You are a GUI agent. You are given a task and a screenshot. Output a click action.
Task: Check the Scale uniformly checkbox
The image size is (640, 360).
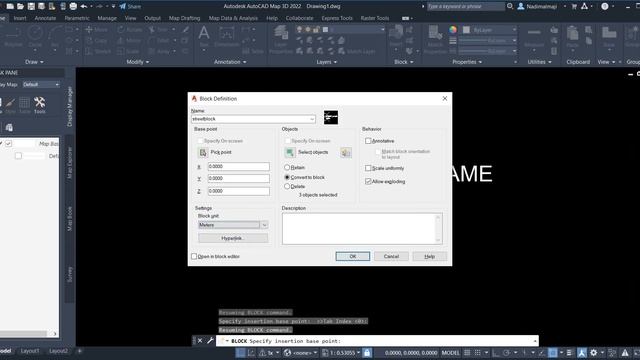368,168
